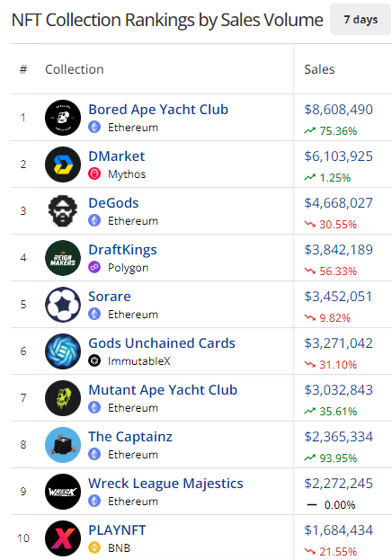Follow the Gods Unchained Cards link
Viewport: 392px width, 560px height.
[x=162, y=343]
